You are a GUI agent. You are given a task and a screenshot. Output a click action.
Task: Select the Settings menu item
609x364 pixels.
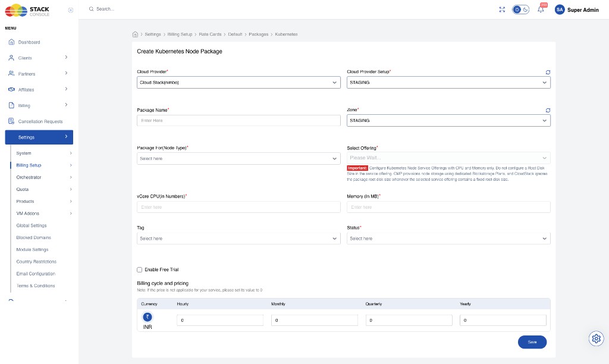39,137
